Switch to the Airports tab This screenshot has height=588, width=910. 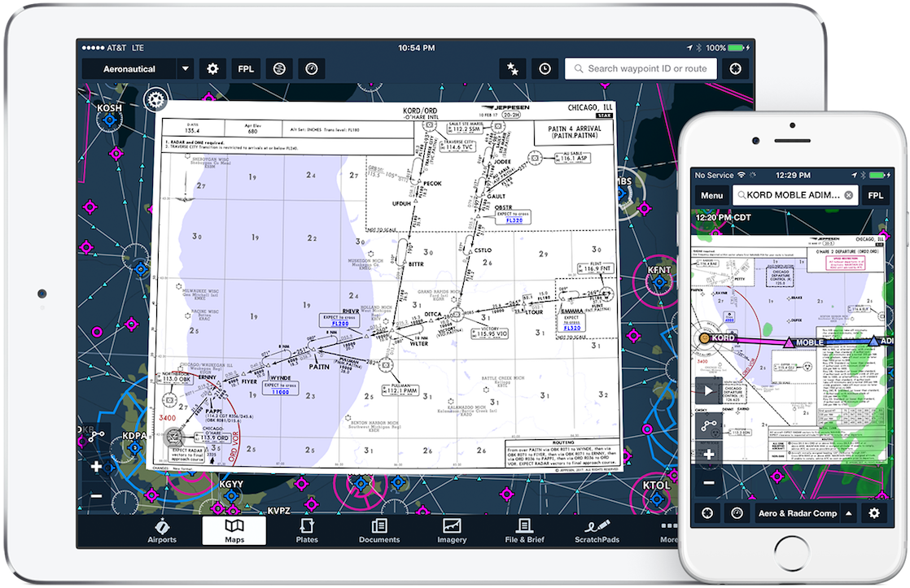tap(162, 530)
